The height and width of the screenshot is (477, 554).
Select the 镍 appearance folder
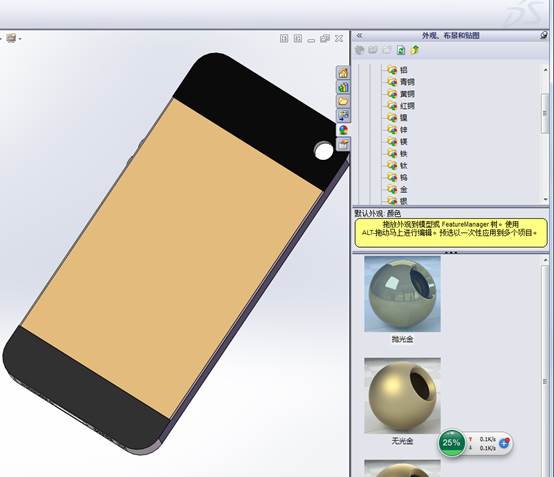coord(397,118)
